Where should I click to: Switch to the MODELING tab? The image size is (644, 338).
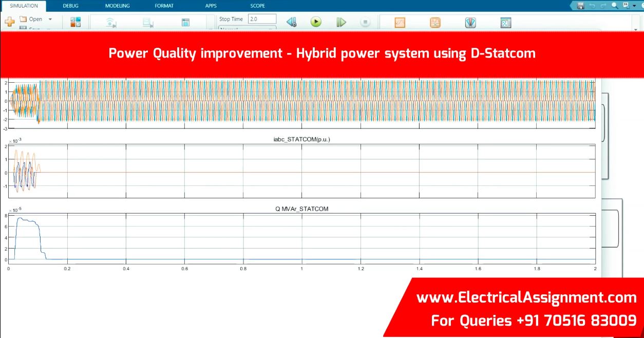click(x=117, y=6)
